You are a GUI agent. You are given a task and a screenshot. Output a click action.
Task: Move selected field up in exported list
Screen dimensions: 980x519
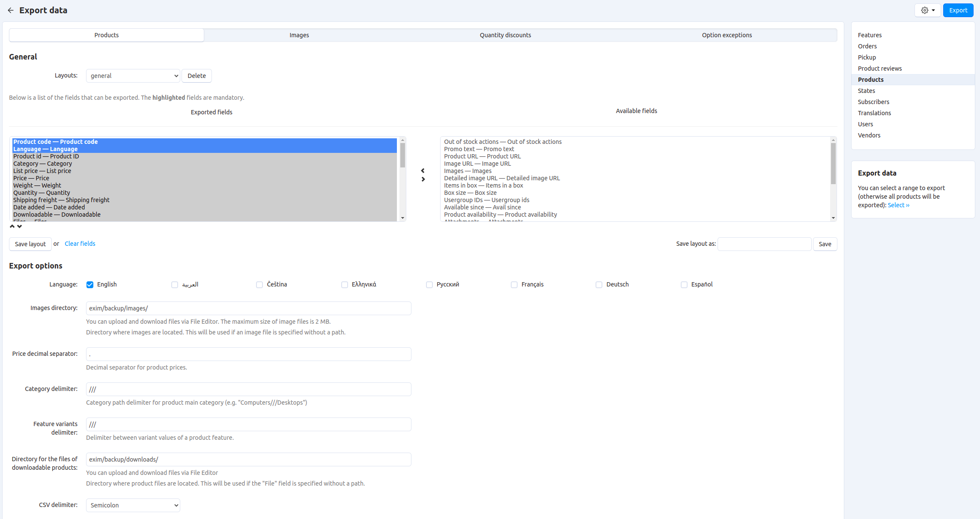12,226
